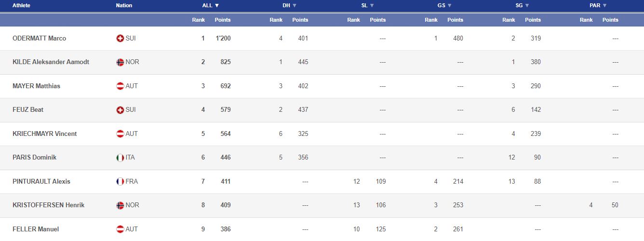Sort by SG super-G column
This screenshot has height=241, width=644.
pos(523,6)
